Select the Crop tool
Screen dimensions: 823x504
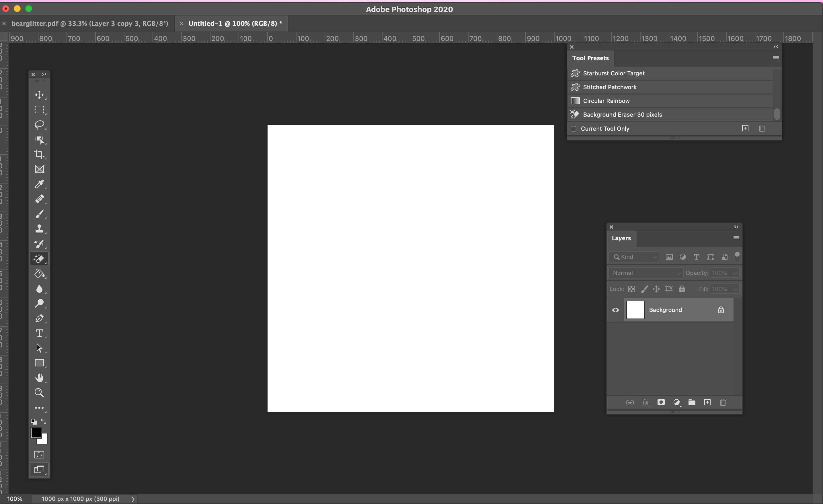pos(39,154)
